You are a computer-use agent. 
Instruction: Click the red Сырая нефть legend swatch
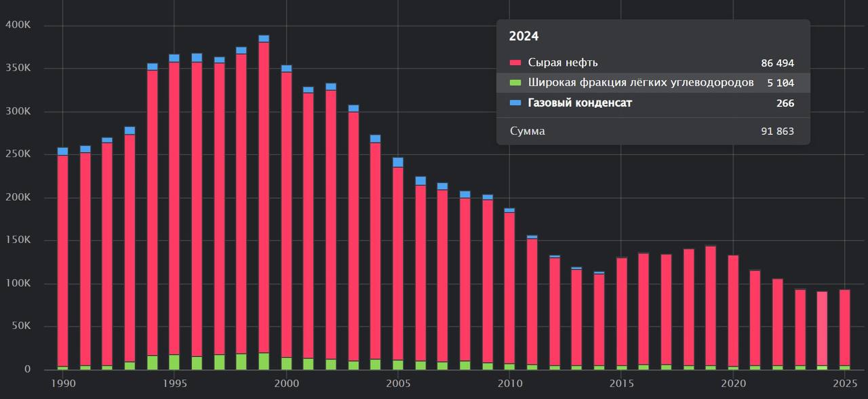(x=515, y=63)
